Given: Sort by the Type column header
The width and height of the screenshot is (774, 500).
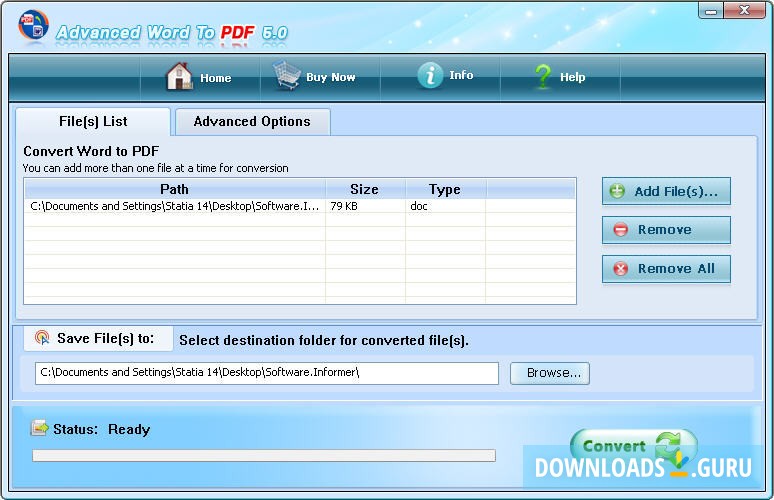Looking at the screenshot, I should [445, 189].
